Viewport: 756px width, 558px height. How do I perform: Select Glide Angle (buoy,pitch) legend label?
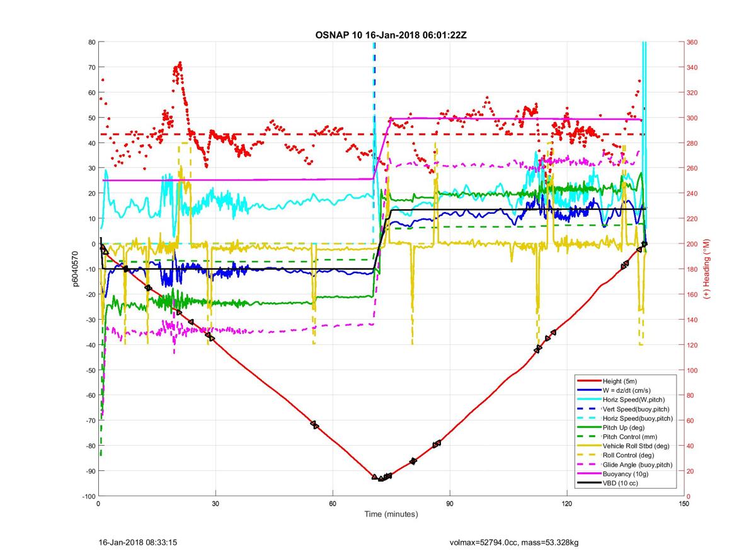638,464
